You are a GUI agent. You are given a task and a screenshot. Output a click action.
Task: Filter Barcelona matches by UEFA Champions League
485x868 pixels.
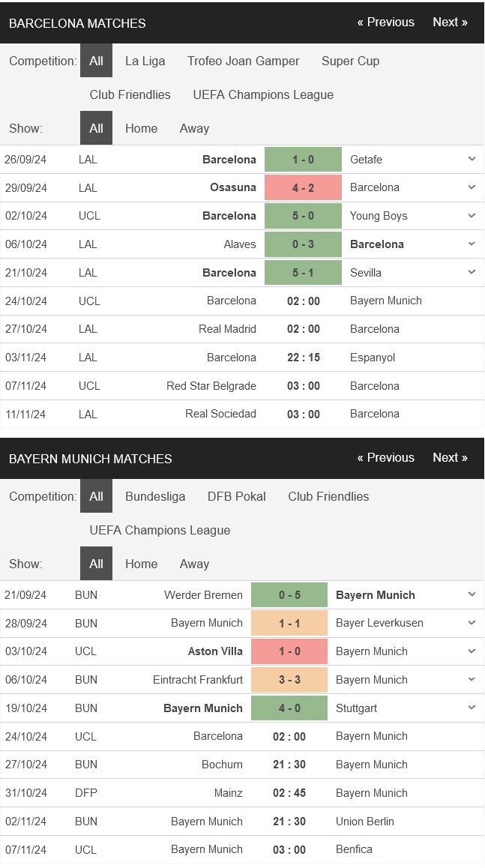pos(263,94)
